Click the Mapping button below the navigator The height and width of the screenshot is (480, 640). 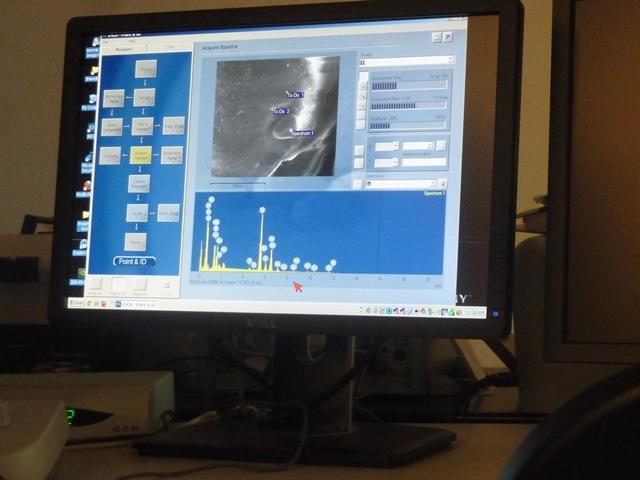pyautogui.click(x=140, y=285)
